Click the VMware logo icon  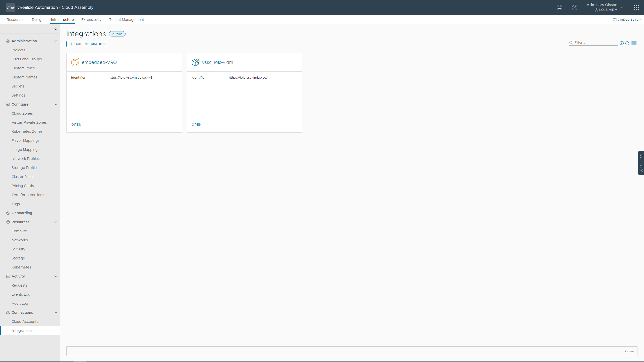pyautogui.click(x=10, y=7)
